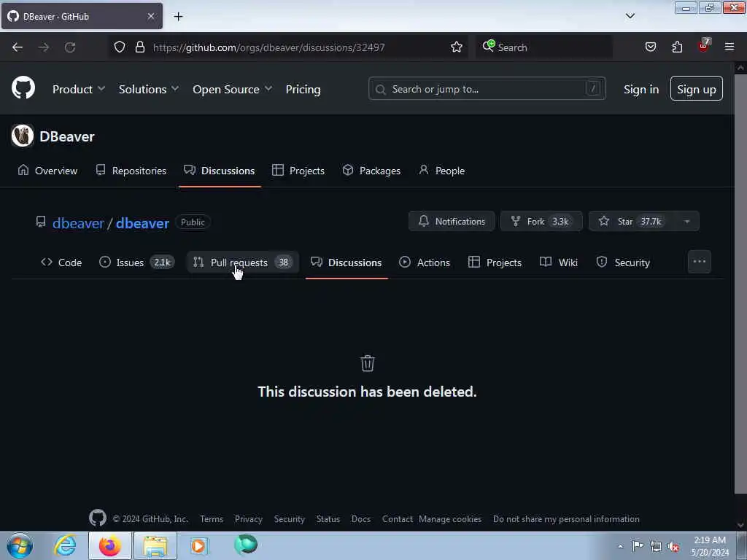Switch to the Code tab

(x=61, y=262)
